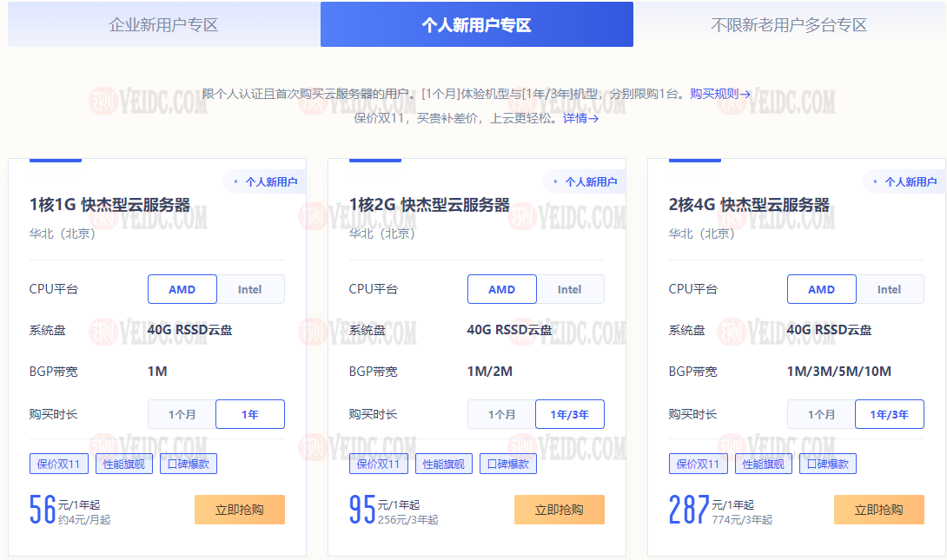Pick Intel platform on 2核4G server

889,290
